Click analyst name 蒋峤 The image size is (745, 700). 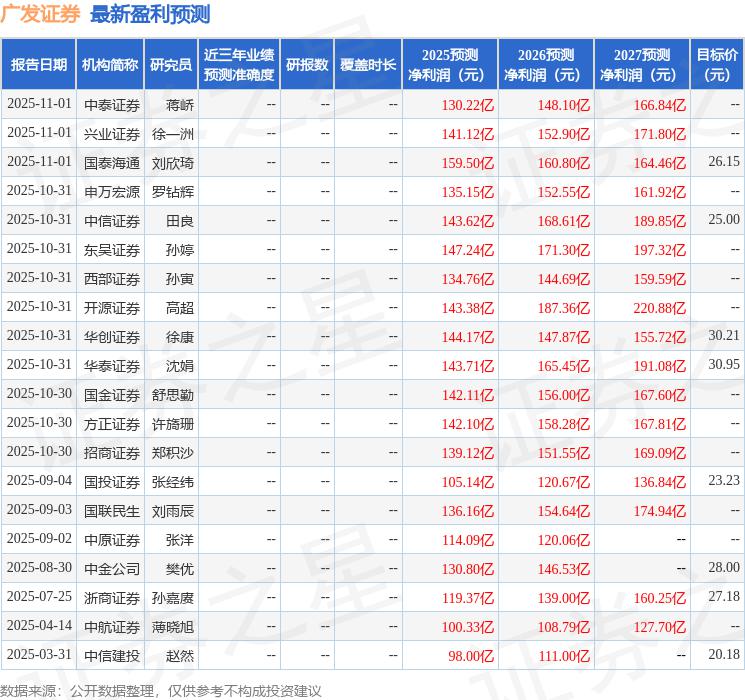pyautogui.click(x=180, y=105)
